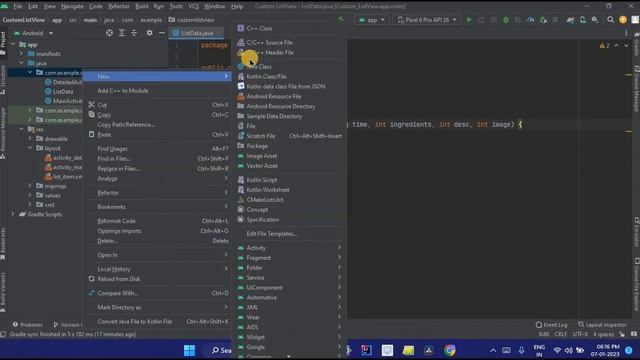Open the app run configuration dropdown
The width and height of the screenshot is (640, 360).
click(371, 20)
